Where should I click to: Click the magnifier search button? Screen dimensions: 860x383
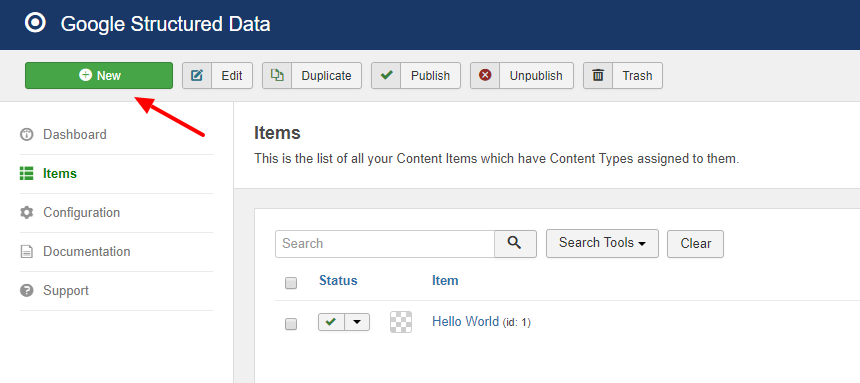[x=515, y=244]
